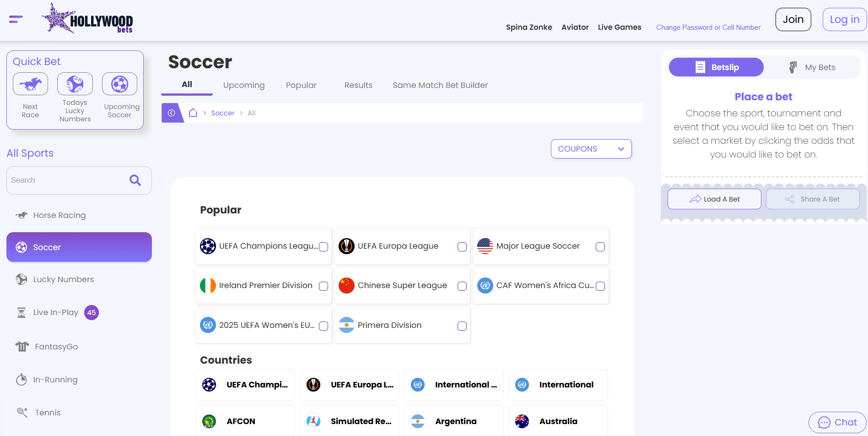Click the back arrow in breadcrumb
The image size is (868, 436).
[x=172, y=113]
